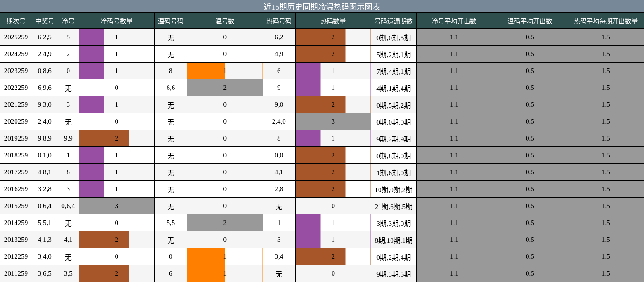Screen dimensions: 644x282
Task: Select period number 2018259
Action: click(16, 155)
